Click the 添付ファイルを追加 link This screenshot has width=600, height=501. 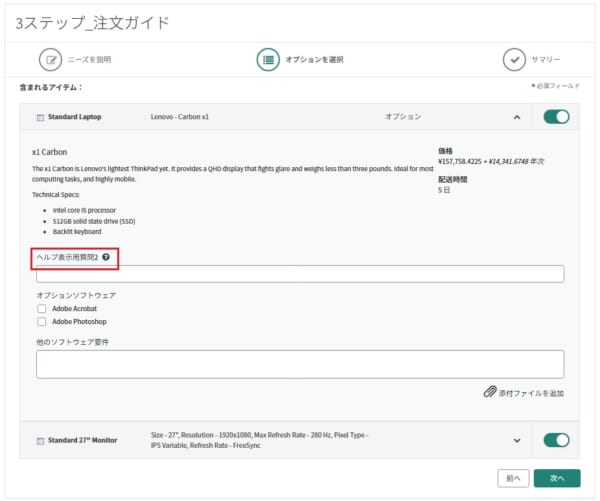(x=531, y=393)
